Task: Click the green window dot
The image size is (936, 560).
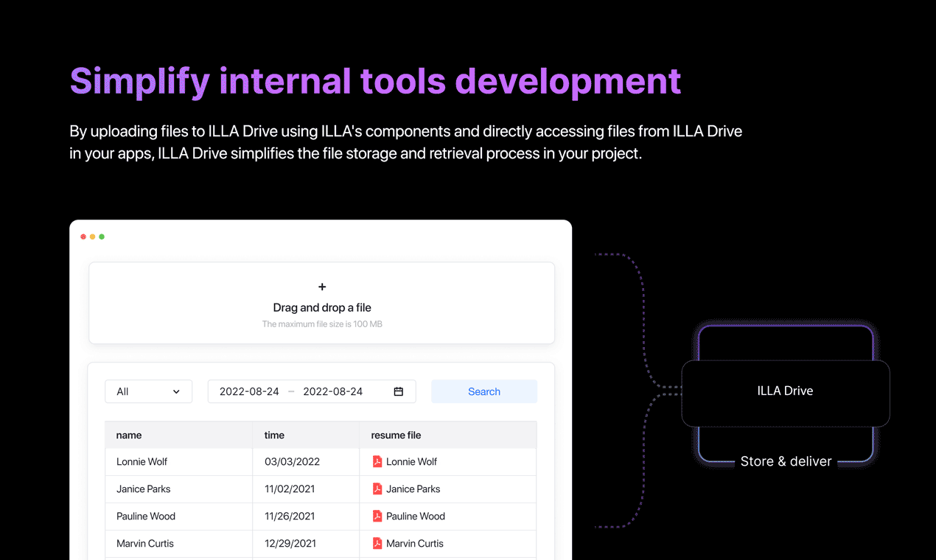Action: pyautogui.click(x=102, y=237)
